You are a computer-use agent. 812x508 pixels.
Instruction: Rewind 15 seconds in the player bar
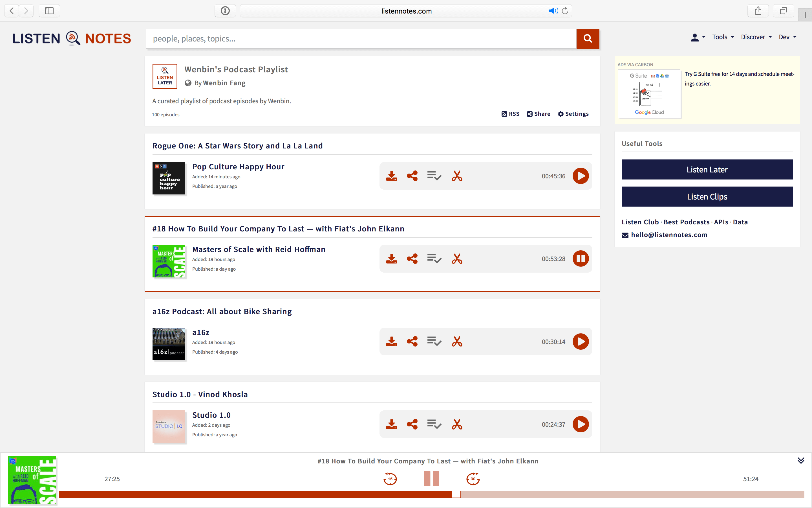[390, 479]
